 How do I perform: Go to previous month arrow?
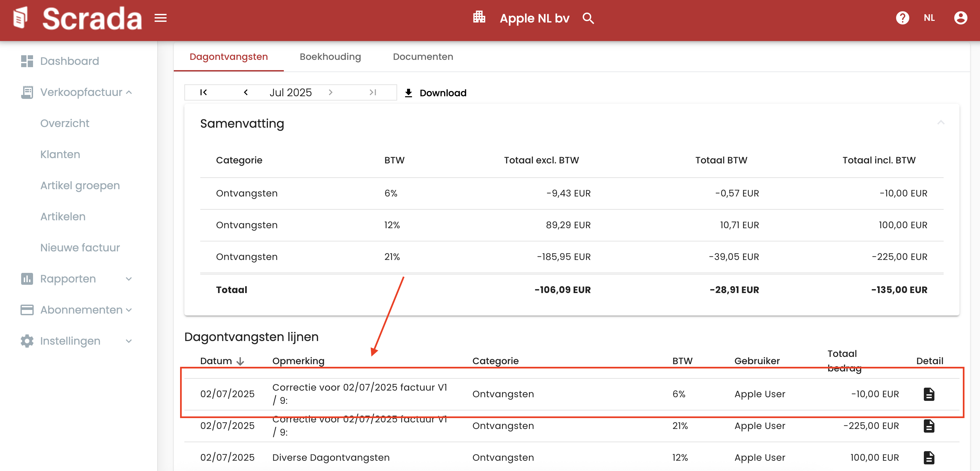[x=246, y=93]
